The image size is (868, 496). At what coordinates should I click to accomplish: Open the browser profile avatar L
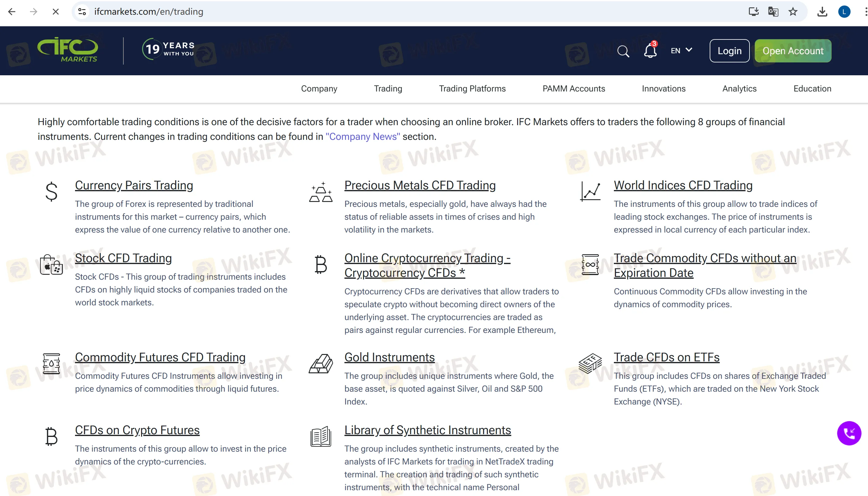click(x=844, y=12)
